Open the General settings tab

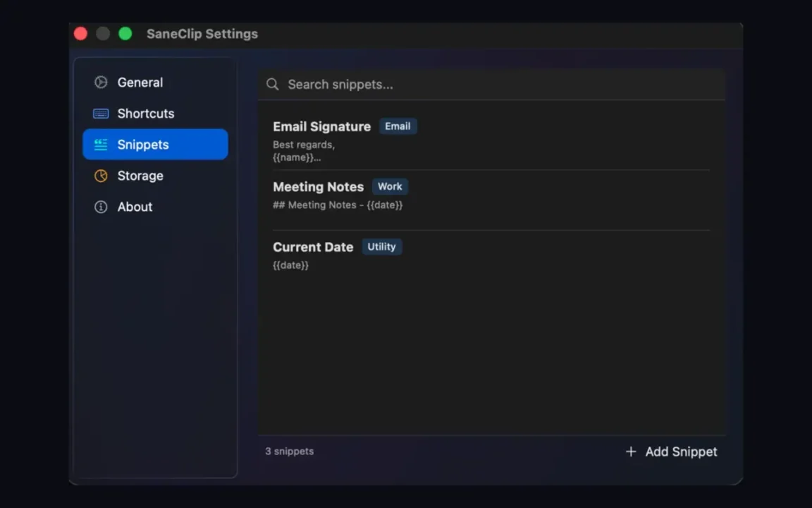tap(155, 82)
